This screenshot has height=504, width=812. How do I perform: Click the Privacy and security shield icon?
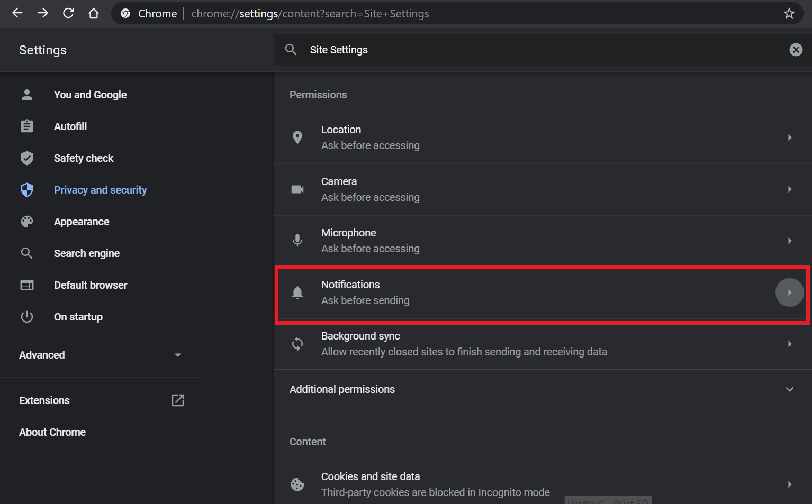(26, 189)
